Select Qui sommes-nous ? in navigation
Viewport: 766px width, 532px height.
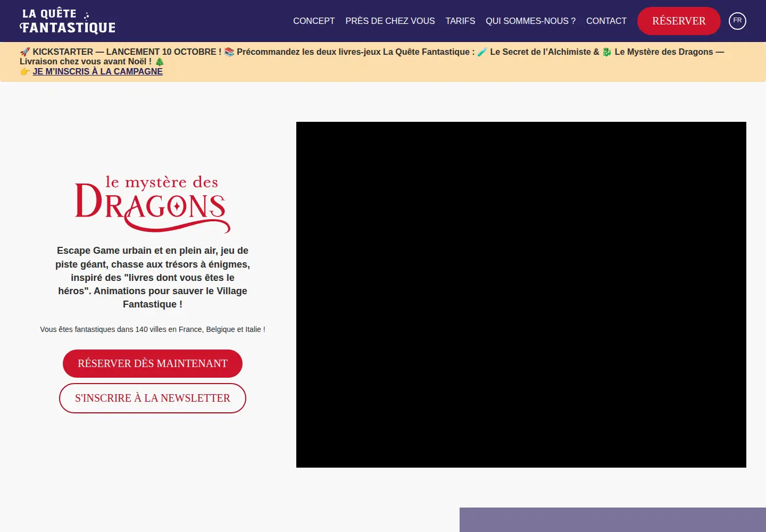pyautogui.click(x=530, y=21)
